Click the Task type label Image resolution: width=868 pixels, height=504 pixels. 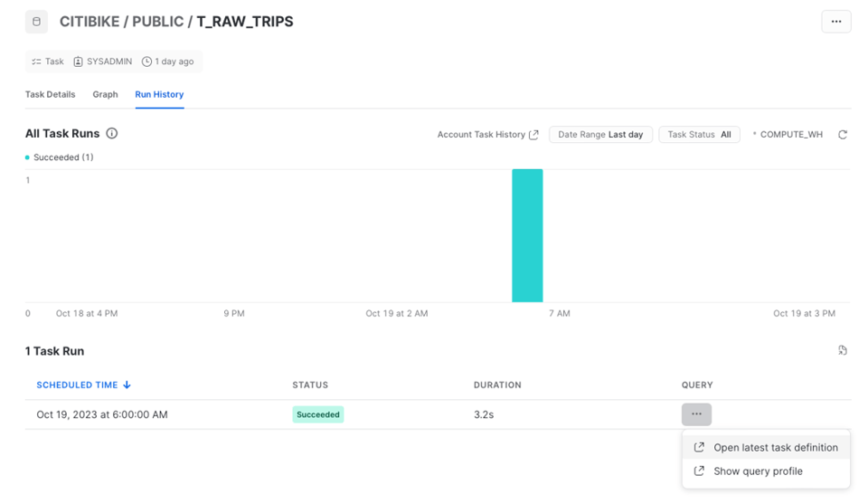tap(48, 62)
